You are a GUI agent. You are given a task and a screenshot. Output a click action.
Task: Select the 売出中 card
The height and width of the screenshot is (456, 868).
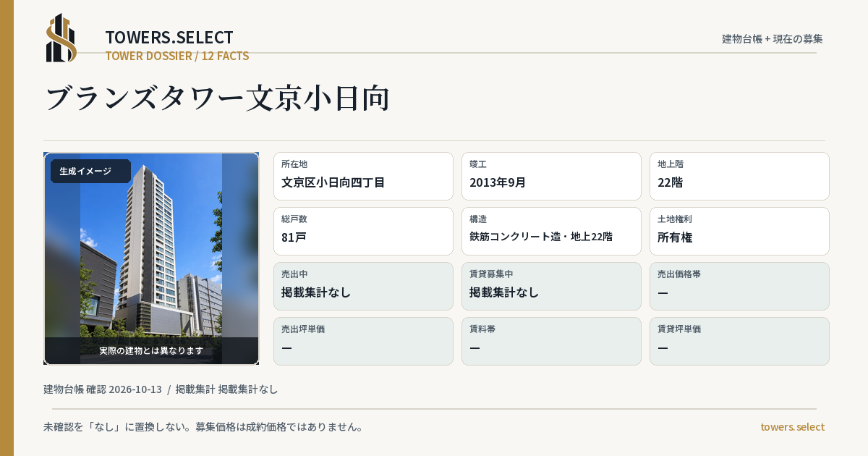(x=363, y=286)
